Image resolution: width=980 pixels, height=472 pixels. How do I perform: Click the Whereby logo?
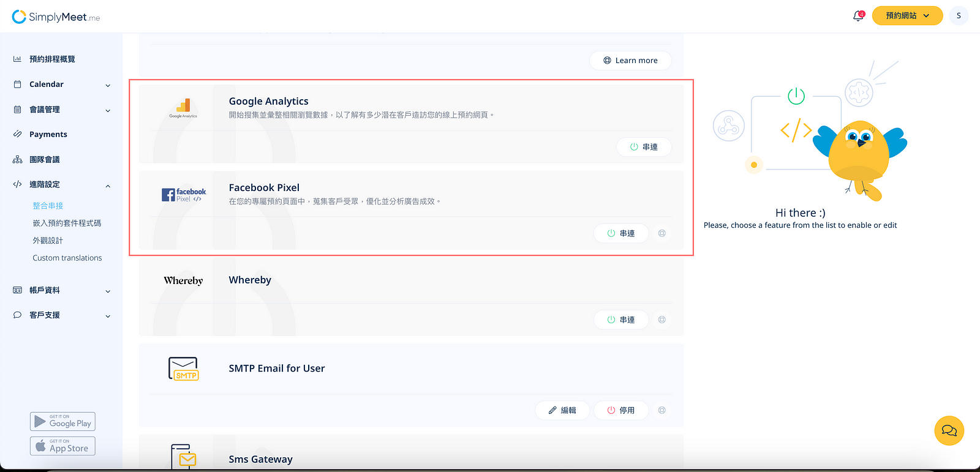pos(183,280)
